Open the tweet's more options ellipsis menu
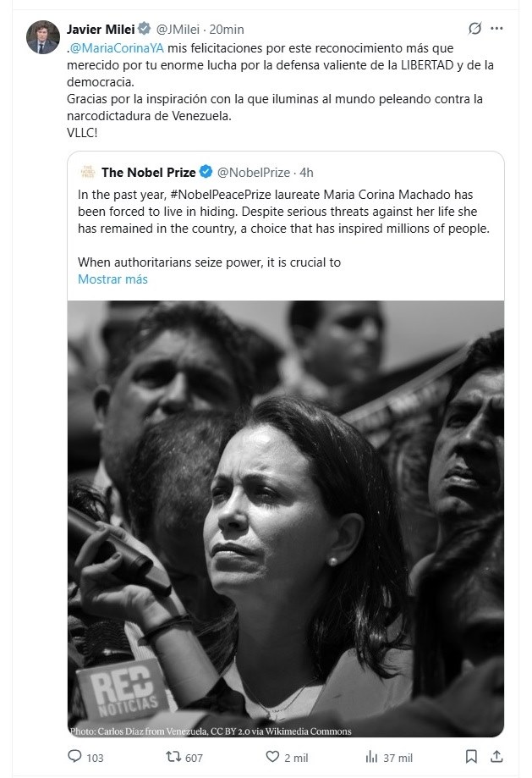This screenshot has width=532, height=778. click(x=496, y=28)
